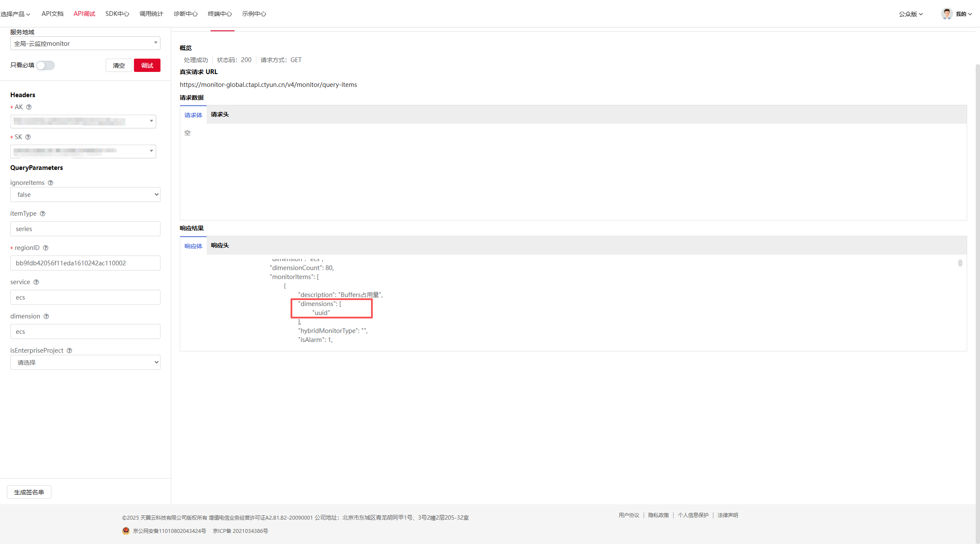The width and height of the screenshot is (980, 544).
Task: Open the 公众版 version dropdown
Action: (x=910, y=14)
